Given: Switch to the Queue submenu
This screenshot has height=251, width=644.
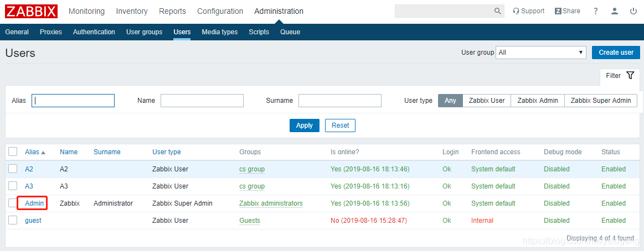Looking at the screenshot, I should [290, 32].
